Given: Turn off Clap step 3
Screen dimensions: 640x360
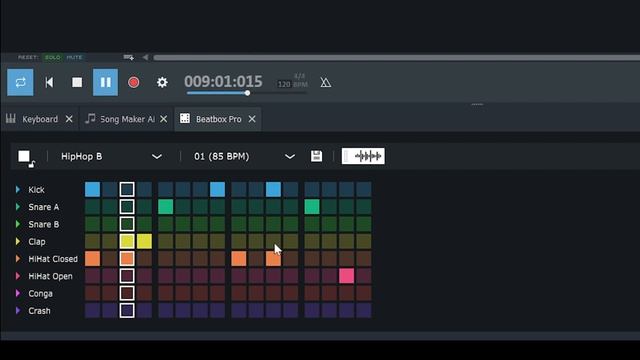Looking at the screenshot, I should coord(127,241).
